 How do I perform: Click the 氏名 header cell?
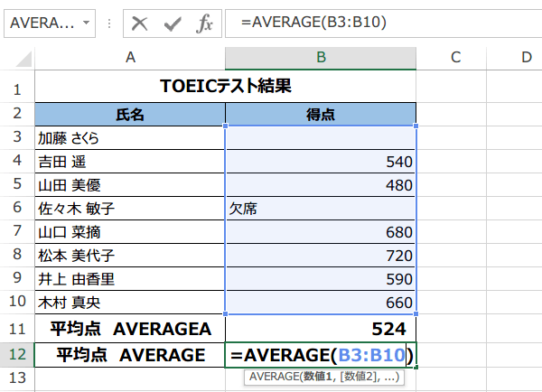point(130,115)
